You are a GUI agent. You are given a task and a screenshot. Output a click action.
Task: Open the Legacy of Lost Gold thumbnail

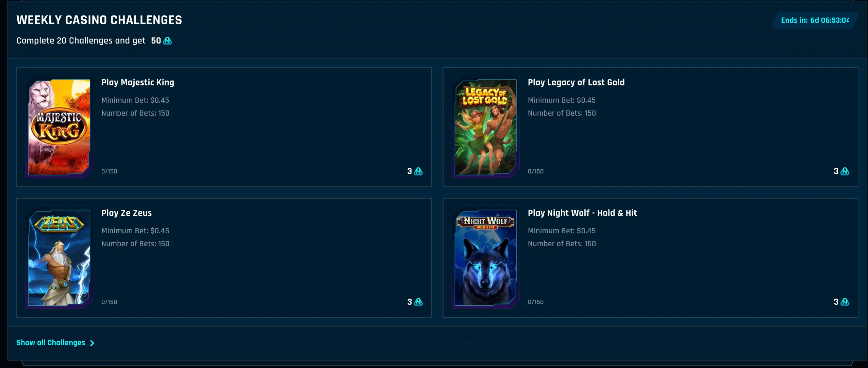click(485, 127)
